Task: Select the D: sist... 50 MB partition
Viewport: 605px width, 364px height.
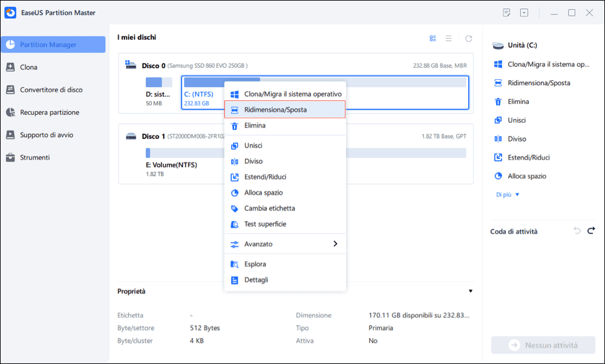Action: tap(159, 92)
